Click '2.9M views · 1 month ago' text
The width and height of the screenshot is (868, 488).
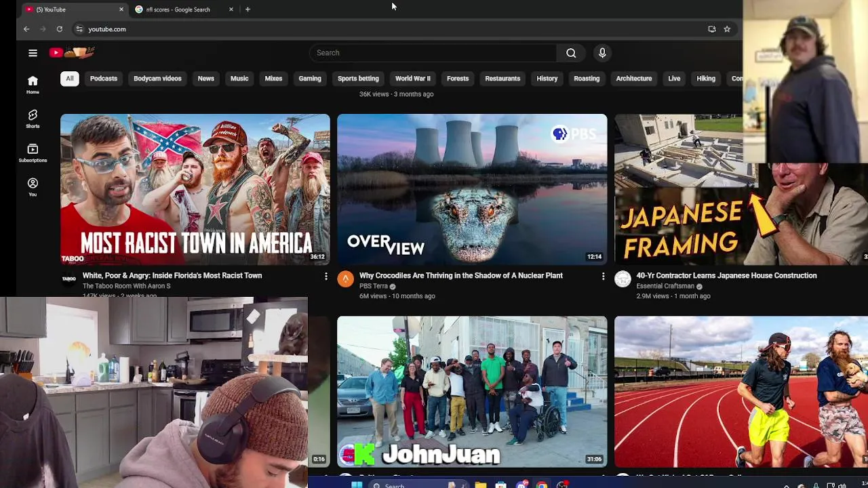tap(673, 296)
